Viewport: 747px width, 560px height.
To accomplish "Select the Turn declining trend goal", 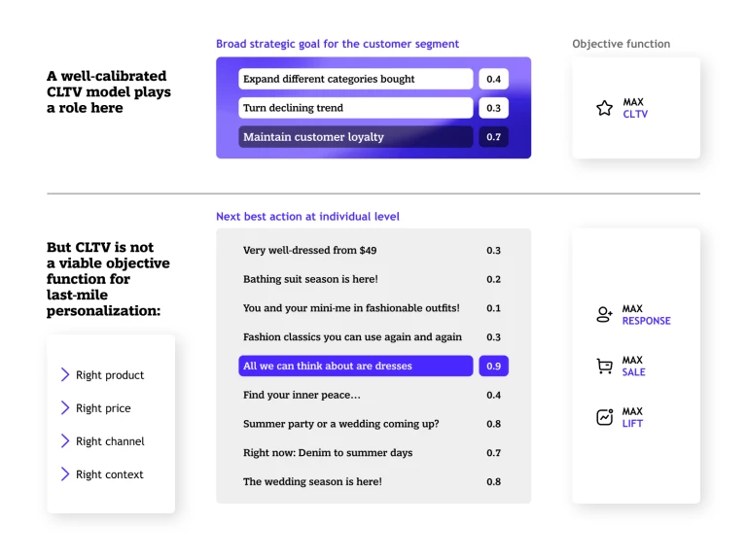I will [355, 108].
